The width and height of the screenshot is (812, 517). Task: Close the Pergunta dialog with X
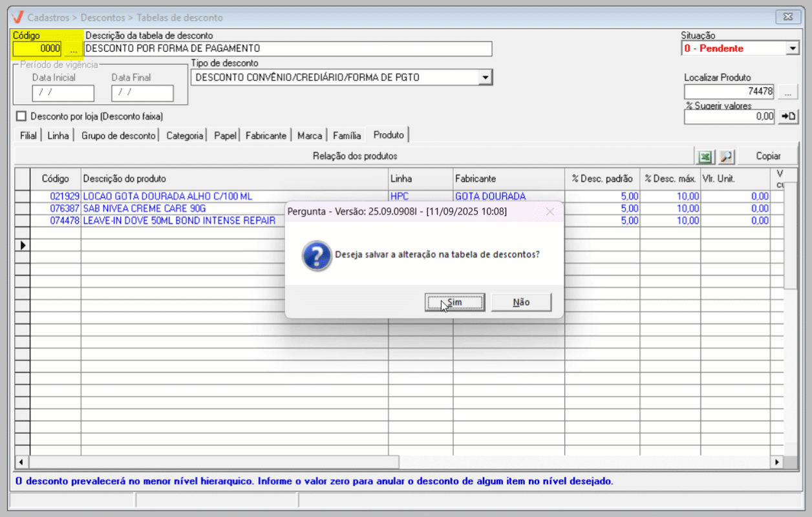tap(550, 211)
